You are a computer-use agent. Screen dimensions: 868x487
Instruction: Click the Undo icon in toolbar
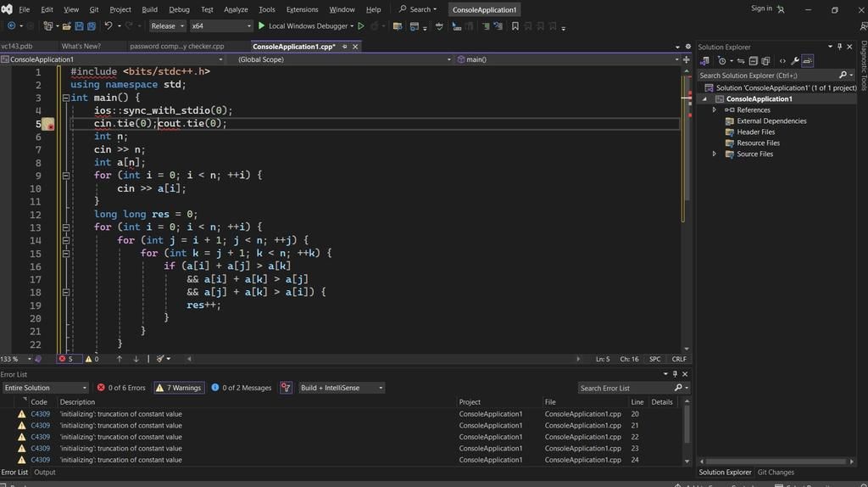(x=108, y=26)
